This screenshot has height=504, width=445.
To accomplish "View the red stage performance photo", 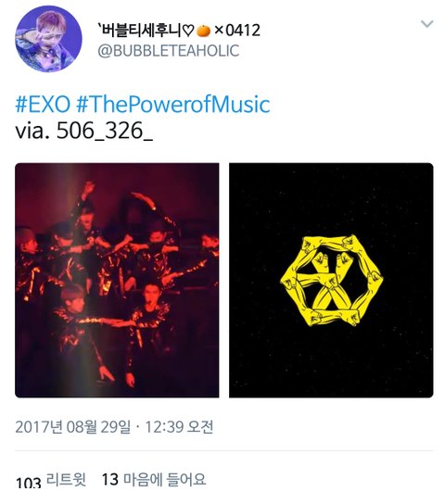I will point(117,280).
